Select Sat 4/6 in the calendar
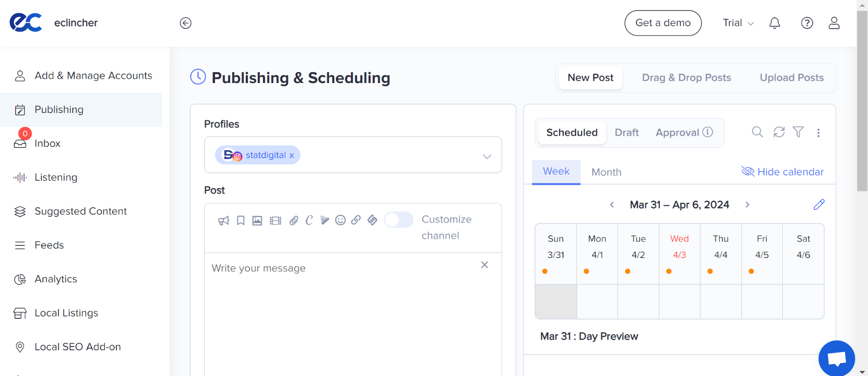The height and width of the screenshot is (376, 868). (803, 254)
